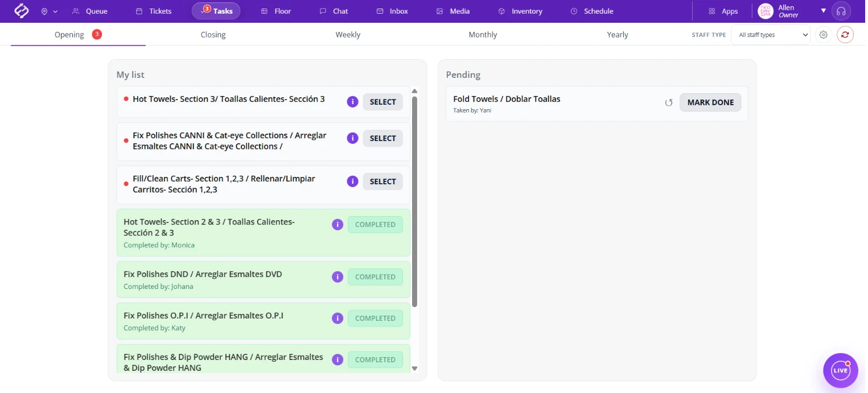Open the Chat page
This screenshot has width=868, height=393.
click(x=334, y=11)
